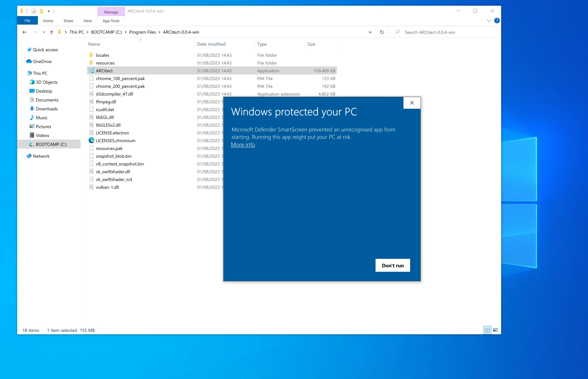Open recent locations dropdown arrow

[x=44, y=32]
